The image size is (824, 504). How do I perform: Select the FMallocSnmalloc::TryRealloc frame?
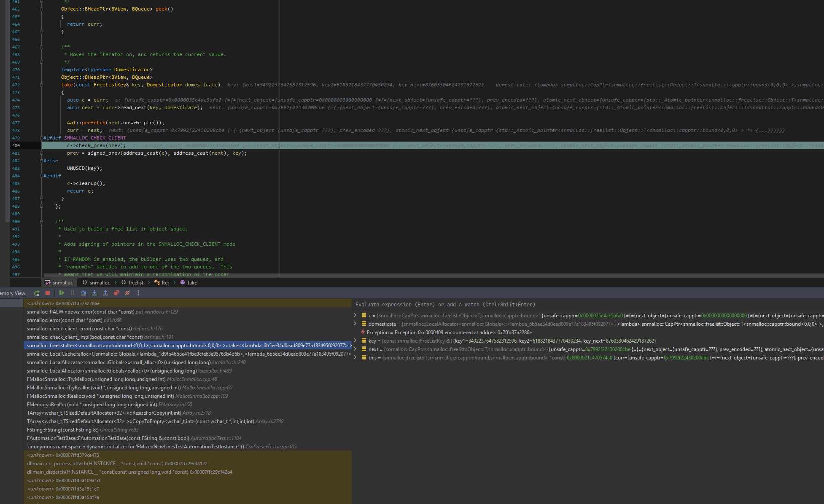point(188,388)
